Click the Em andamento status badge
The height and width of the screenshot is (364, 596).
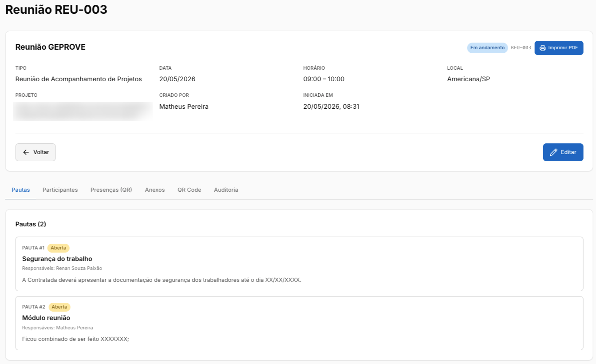(x=487, y=48)
